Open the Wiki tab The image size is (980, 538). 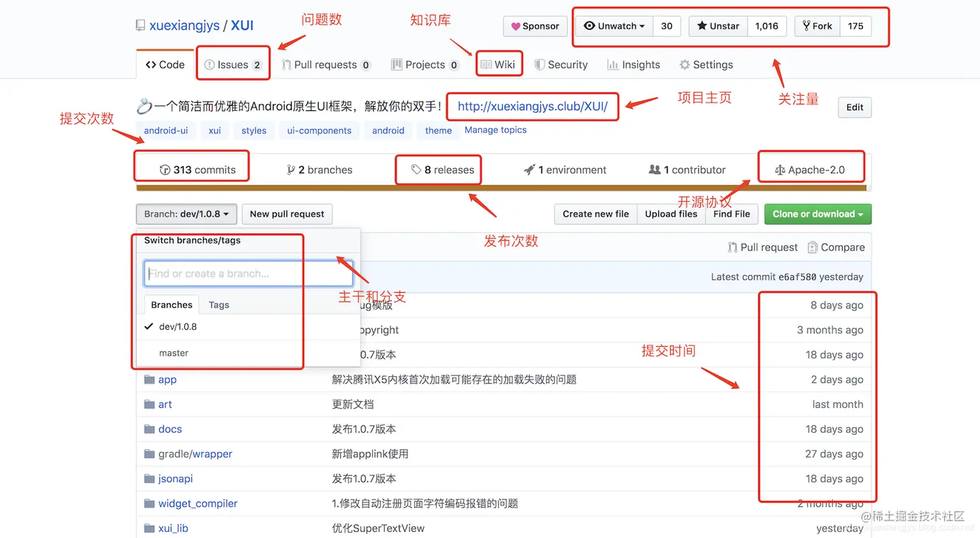[x=498, y=65]
